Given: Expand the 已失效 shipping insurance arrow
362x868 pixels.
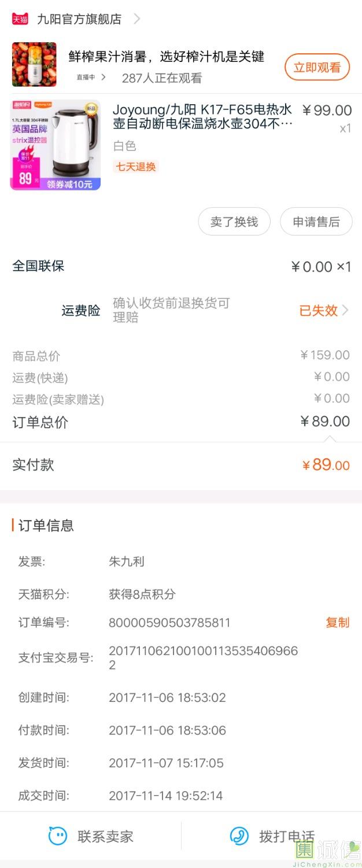Looking at the screenshot, I should point(345,310).
